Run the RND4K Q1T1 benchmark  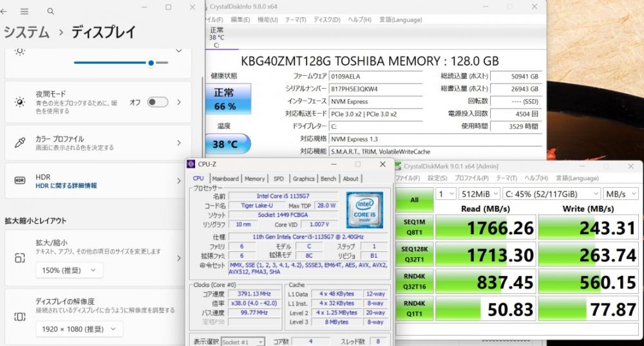(414, 308)
